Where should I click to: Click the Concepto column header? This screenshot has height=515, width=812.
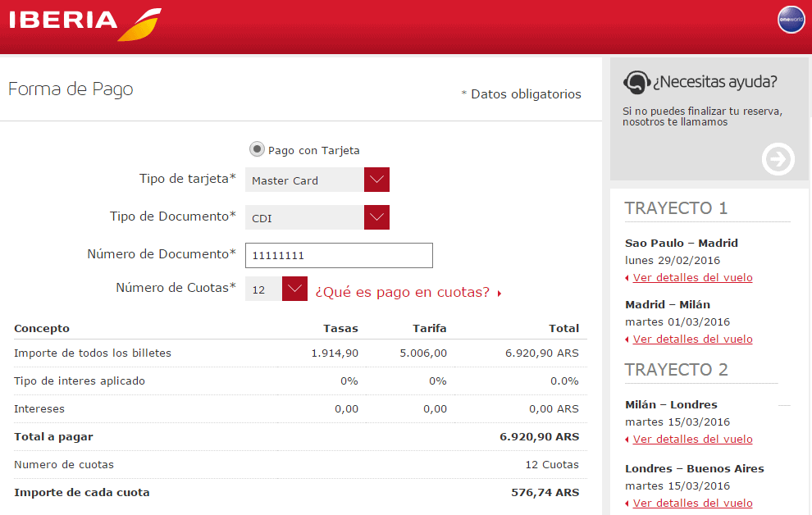click(x=42, y=328)
